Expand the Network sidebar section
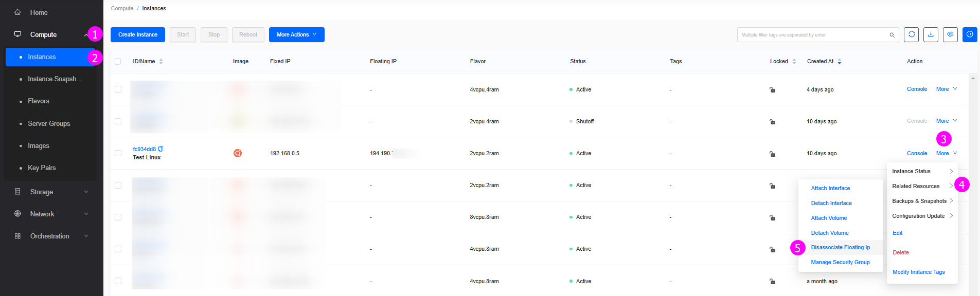 (x=86, y=214)
